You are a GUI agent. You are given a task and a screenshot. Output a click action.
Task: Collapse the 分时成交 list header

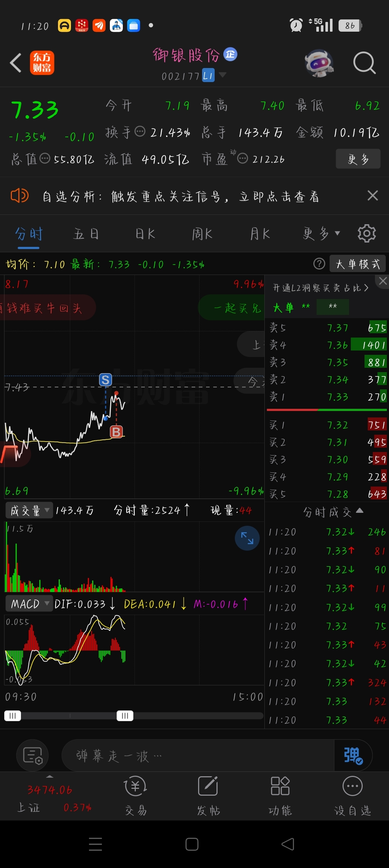coord(333,511)
